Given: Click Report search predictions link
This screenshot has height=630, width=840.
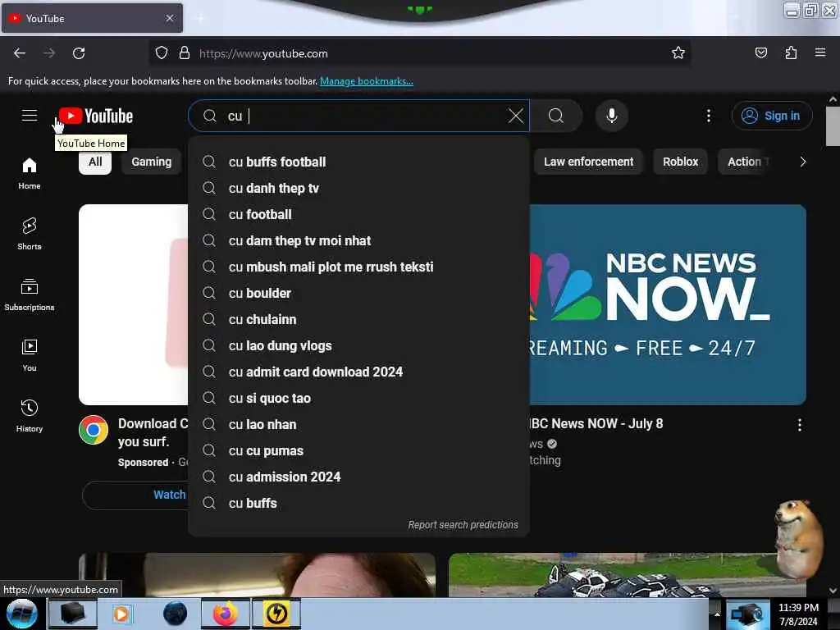Looking at the screenshot, I should coord(463,525).
